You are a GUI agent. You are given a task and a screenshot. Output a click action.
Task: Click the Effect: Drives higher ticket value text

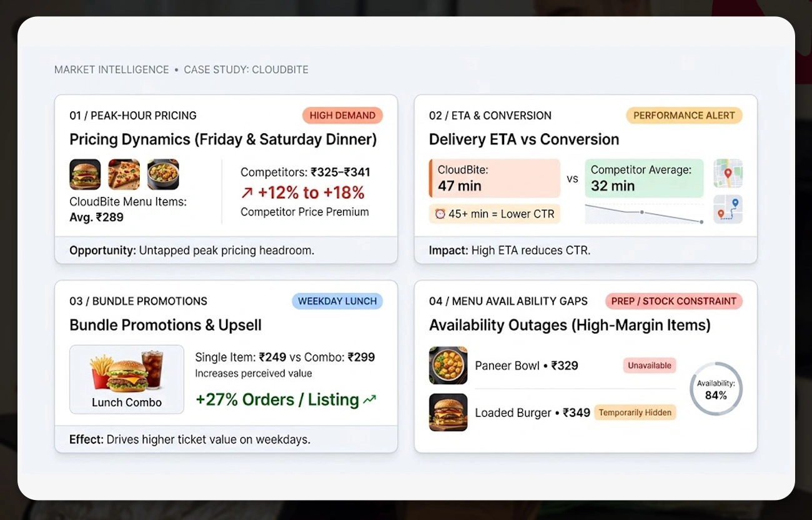coord(190,439)
